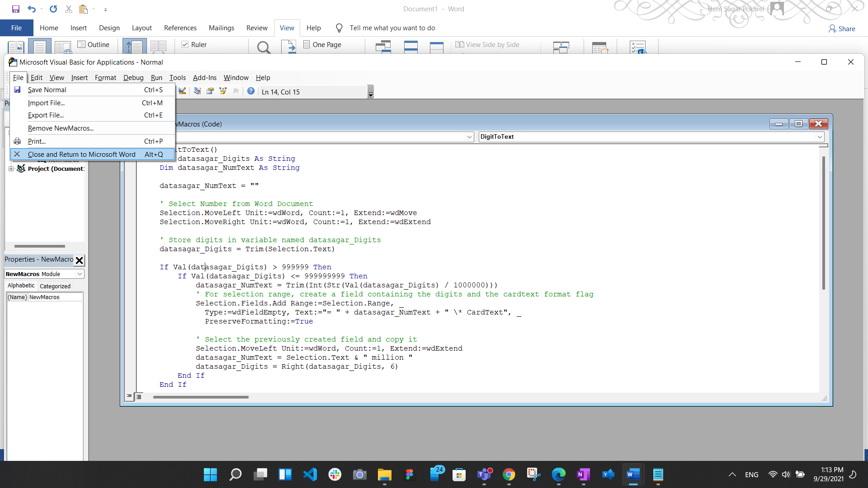This screenshot has height=488, width=868.
Task: Click the code window horizontal scrollbar thumb
Action: 201,397
